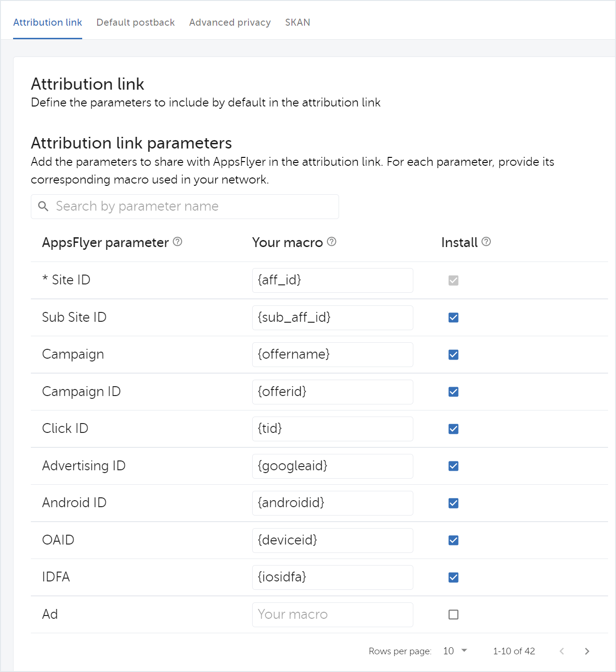Click the empty Ad macro input field

click(333, 615)
